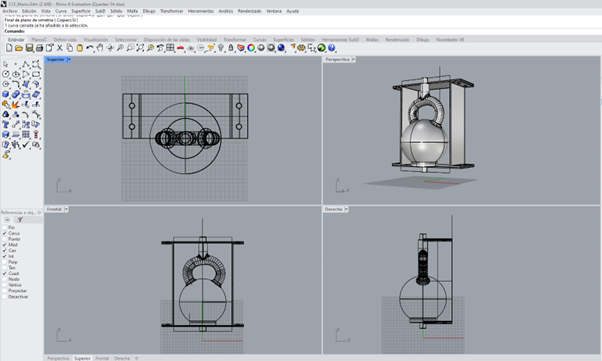Click the checkmark Check objects icon
Viewport: 602px width, 361px height.
tap(26, 145)
